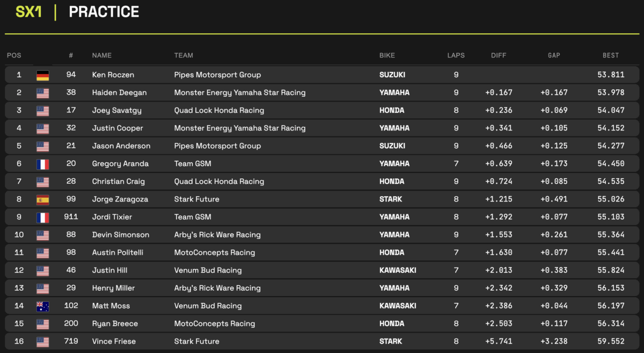Select the US flag next to Justin Hill

coord(42,270)
